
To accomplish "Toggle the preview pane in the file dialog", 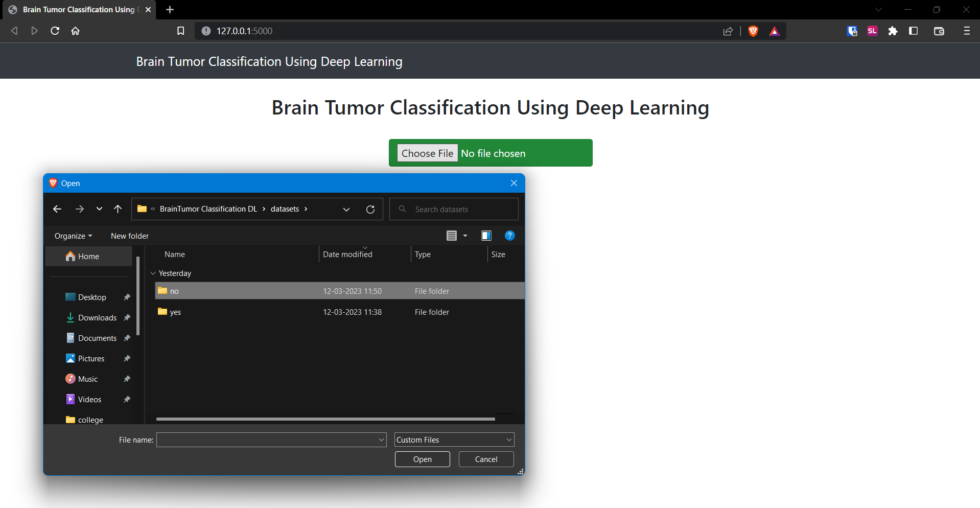I will (486, 236).
